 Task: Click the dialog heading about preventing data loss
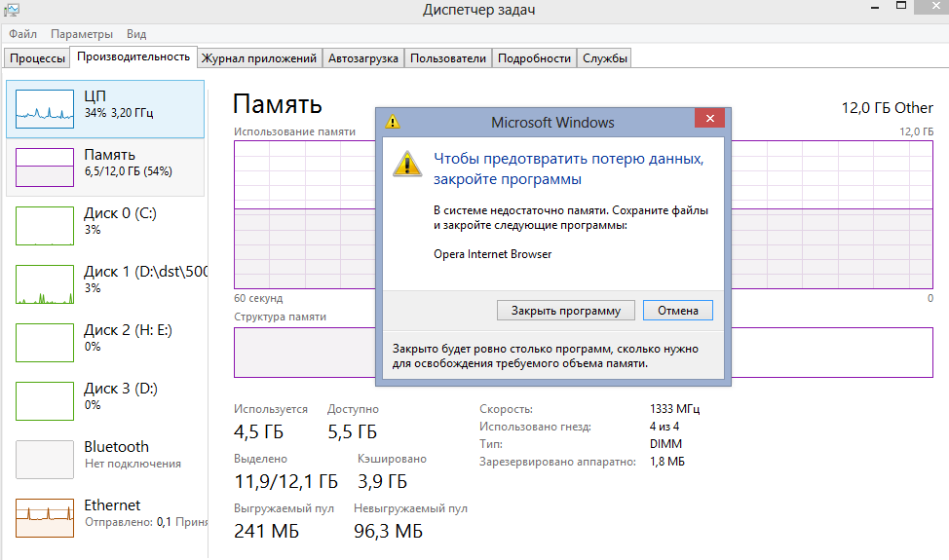(568, 168)
